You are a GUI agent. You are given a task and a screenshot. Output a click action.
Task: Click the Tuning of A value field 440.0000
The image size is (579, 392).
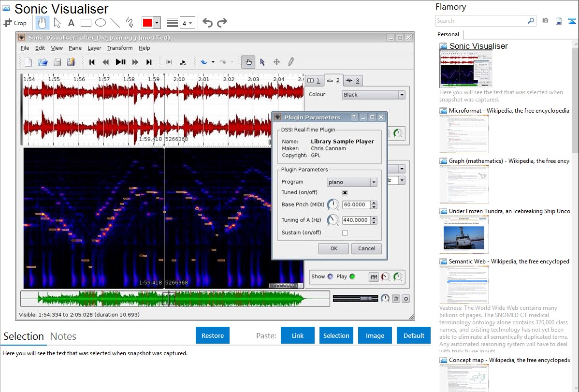[x=356, y=220]
